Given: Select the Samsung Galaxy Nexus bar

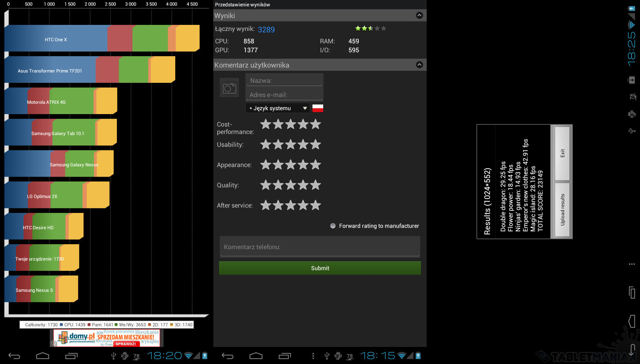Looking at the screenshot, I should (59, 164).
